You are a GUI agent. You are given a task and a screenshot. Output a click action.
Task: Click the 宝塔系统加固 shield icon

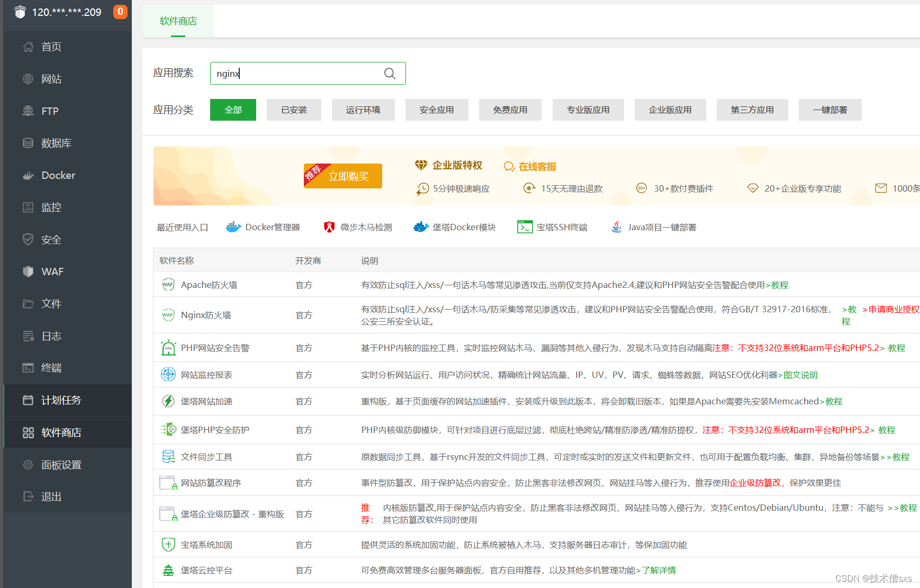[x=168, y=545]
